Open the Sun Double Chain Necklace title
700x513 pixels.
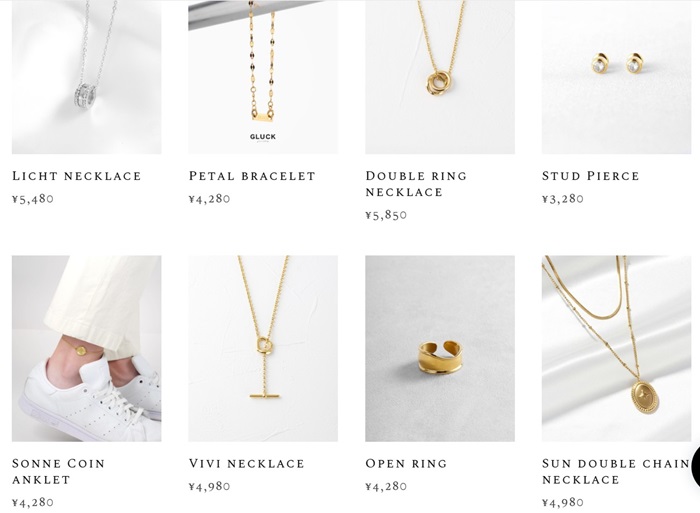point(616,471)
